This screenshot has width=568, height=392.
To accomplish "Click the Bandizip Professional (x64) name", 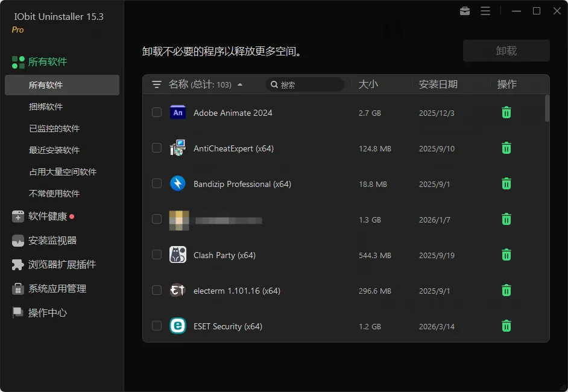I will click(x=242, y=184).
